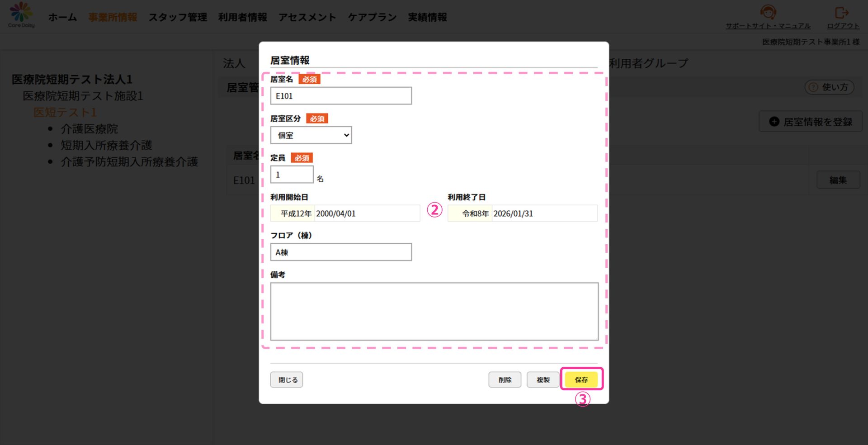Click the logout icon
Viewport: 868px width, 445px height.
click(x=841, y=13)
